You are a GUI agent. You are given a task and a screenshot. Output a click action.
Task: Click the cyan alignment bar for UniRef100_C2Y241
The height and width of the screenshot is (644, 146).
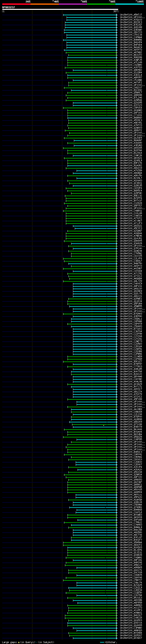pyautogui.click(x=95, y=339)
